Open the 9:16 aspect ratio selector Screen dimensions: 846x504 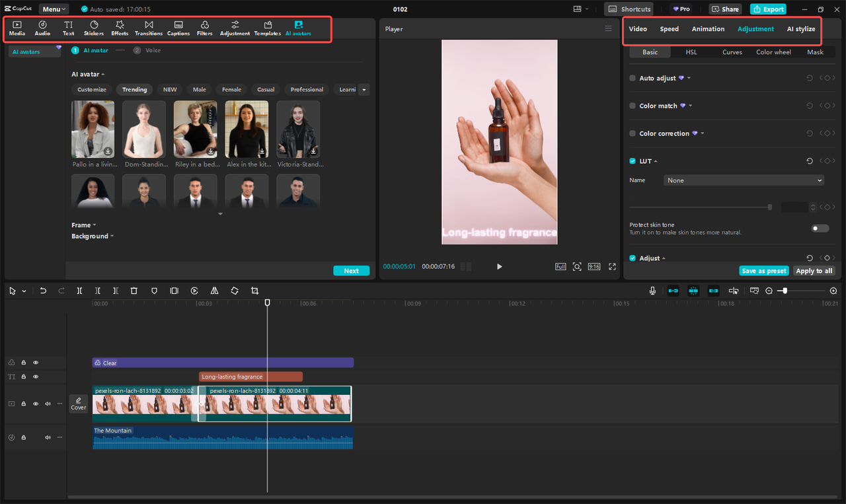pos(594,266)
